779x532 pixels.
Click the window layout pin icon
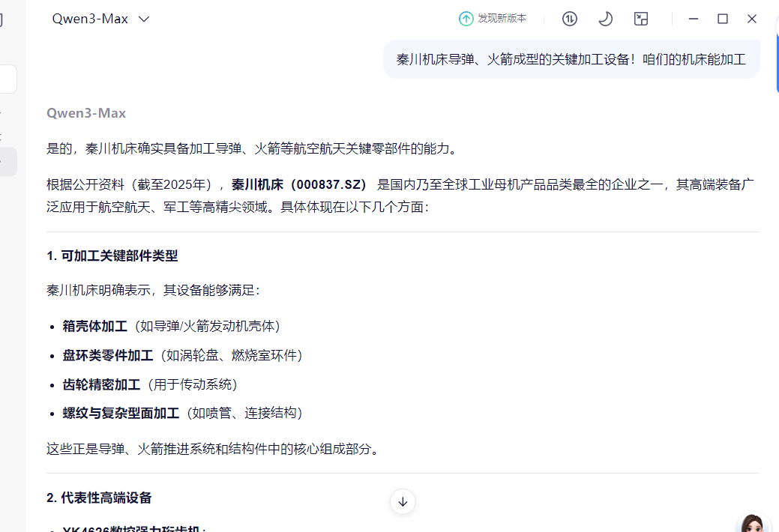[641, 19]
